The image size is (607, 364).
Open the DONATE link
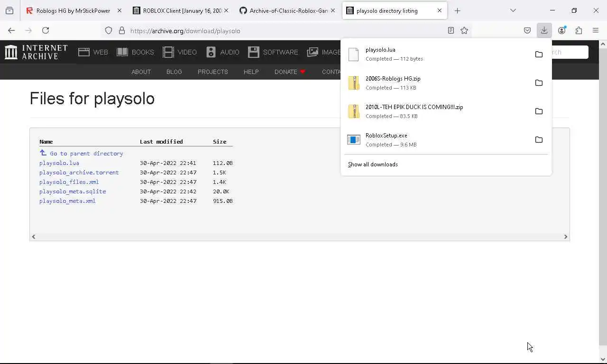click(290, 72)
